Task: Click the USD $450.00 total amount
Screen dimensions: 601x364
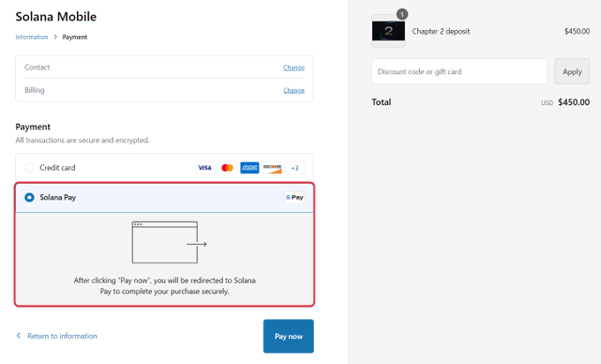Action: (566, 102)
